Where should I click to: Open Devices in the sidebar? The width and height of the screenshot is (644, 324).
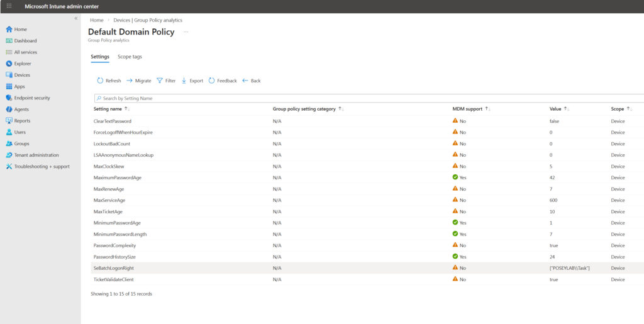tap(18, 75)
